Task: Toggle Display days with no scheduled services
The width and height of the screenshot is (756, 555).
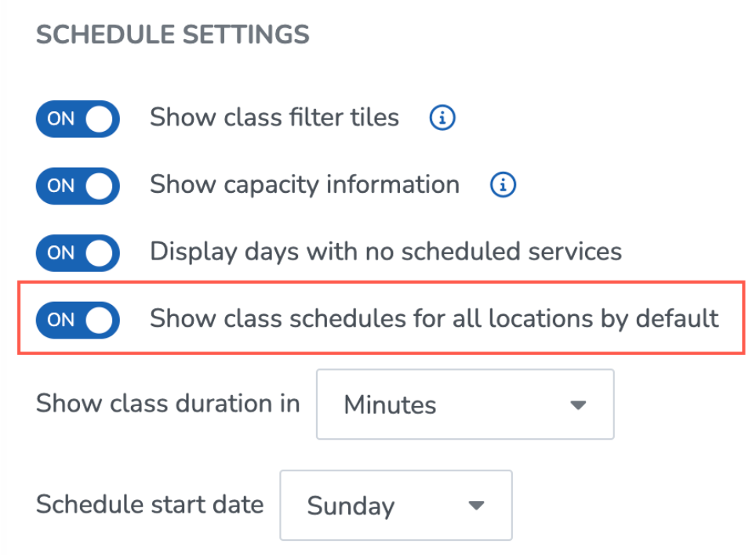Action: (x=78, y=252)
